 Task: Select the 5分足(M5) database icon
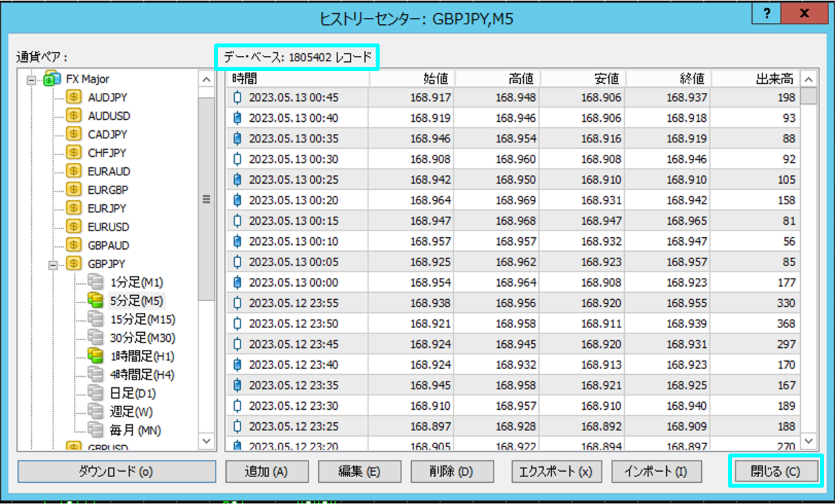pyautogui.click(x=96, y=301)
